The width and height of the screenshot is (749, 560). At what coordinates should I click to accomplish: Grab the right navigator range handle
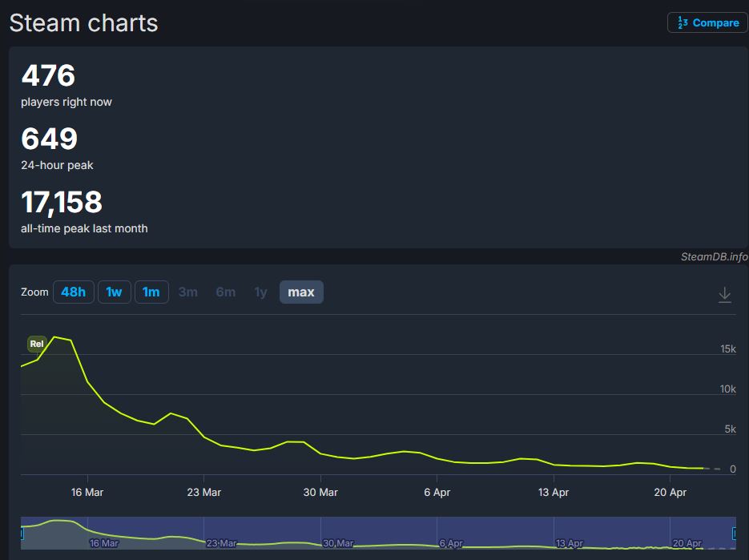coord(735,533)
